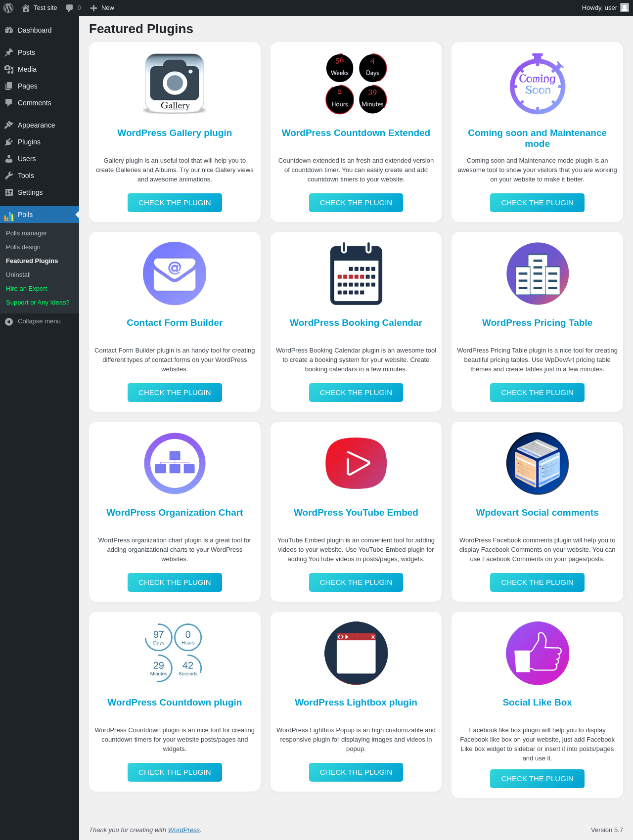This screenshot has width=633, height=840.
Task: Click the Tools wrench icon
Action: pyautogui.click(x=9, y=176)
